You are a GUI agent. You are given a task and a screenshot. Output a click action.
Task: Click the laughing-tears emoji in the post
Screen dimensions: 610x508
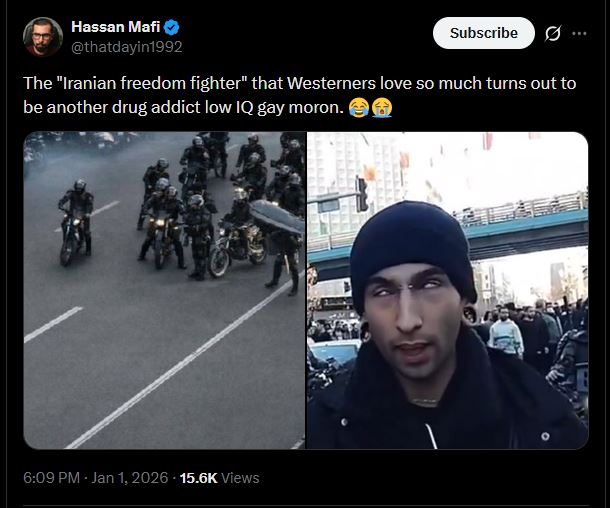358,107
